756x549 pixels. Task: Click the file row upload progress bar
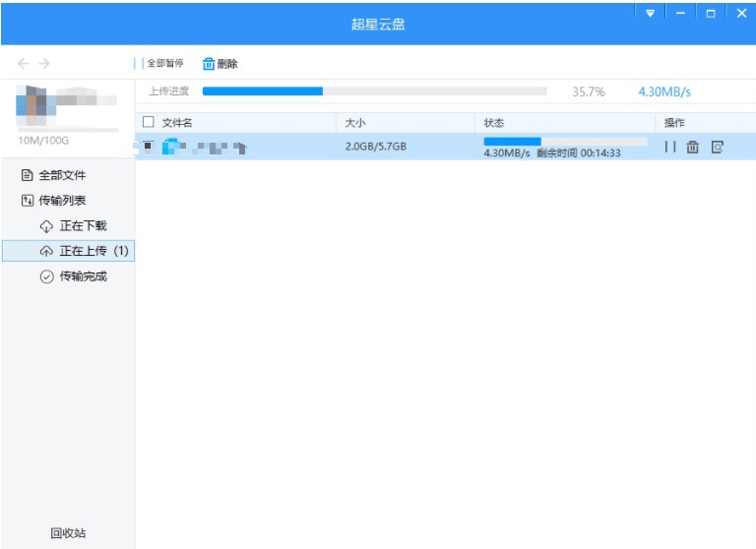[565, 142]
